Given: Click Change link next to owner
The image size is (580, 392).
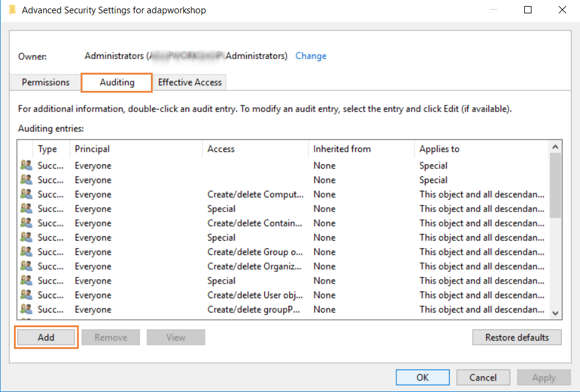Looking at the screenshot, I should tap(311, 56).
